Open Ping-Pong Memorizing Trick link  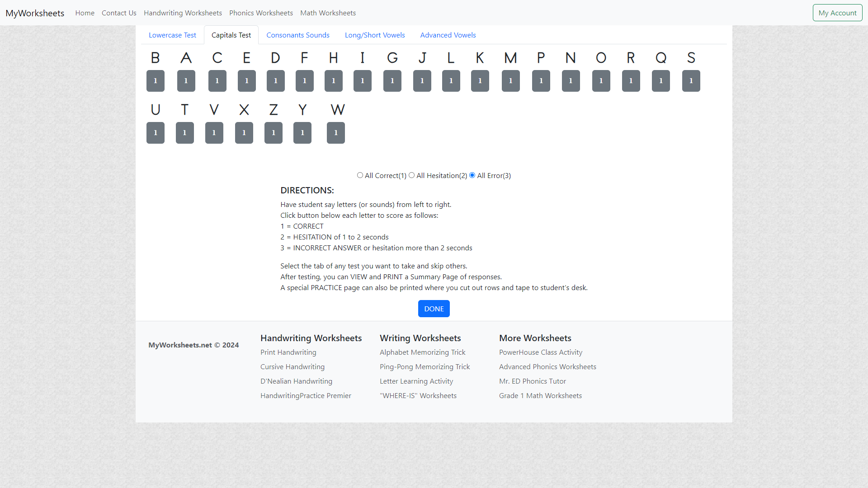point(425,367)
